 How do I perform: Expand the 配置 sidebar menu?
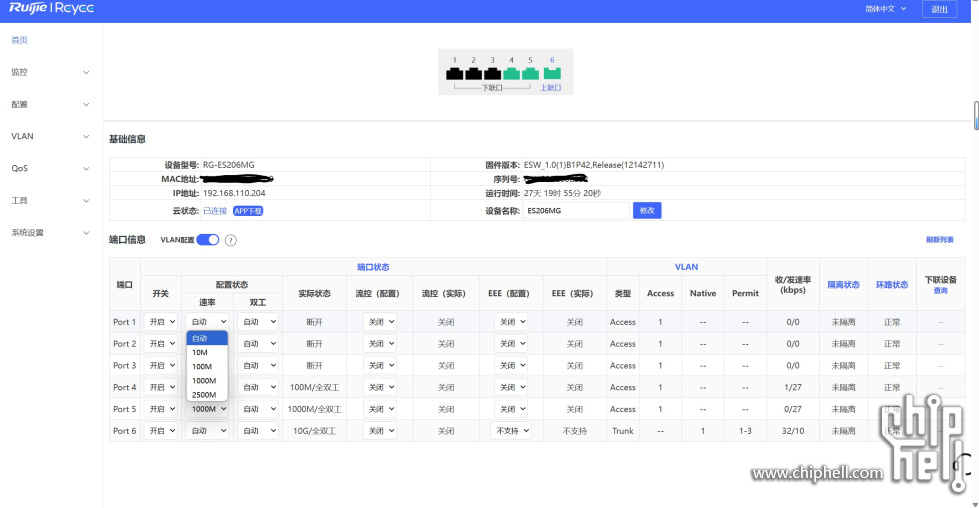coord(51,104)
